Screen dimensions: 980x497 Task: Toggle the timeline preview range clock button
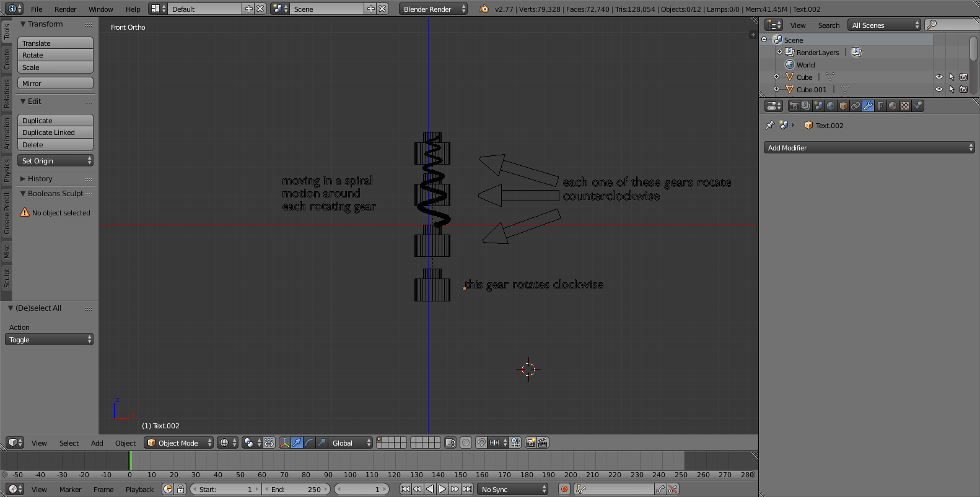168,489
